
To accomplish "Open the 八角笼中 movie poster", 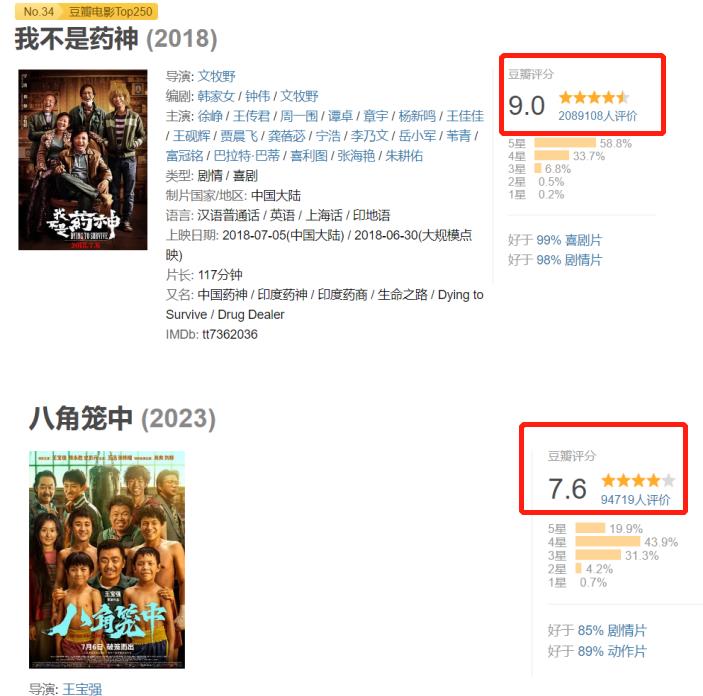I will (107, 560).
